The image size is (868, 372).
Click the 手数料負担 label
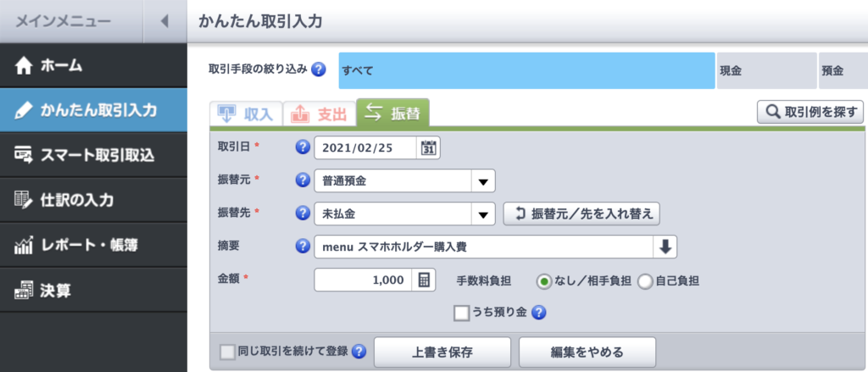(x=484, y=280)
